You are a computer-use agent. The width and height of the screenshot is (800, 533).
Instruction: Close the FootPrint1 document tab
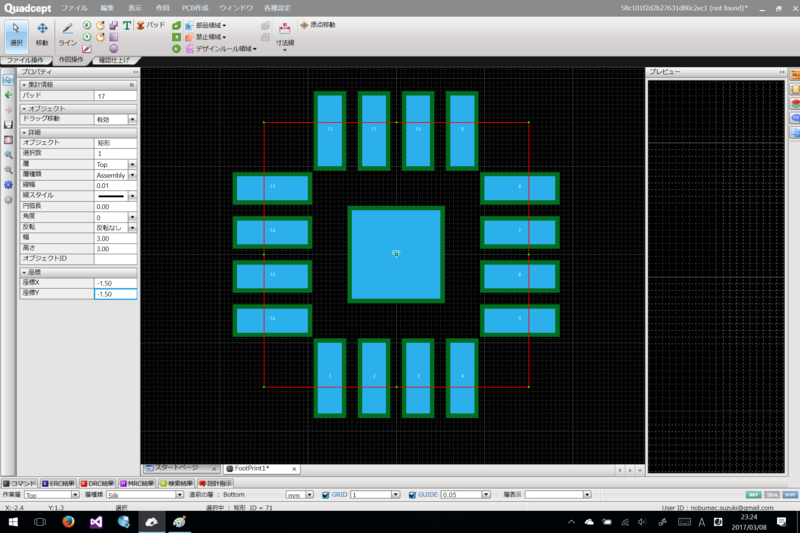[294, 469]
